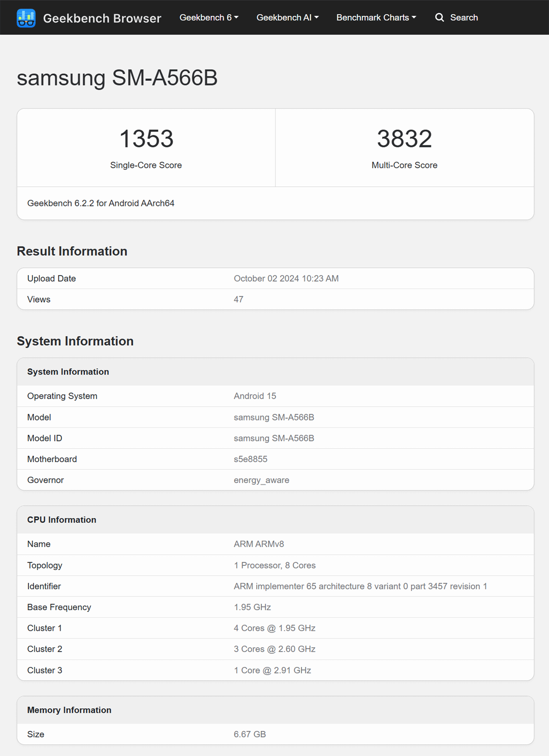Select the motherboard value s5e8855
Screen dimensions: 549x756
(x=251, y=459)
